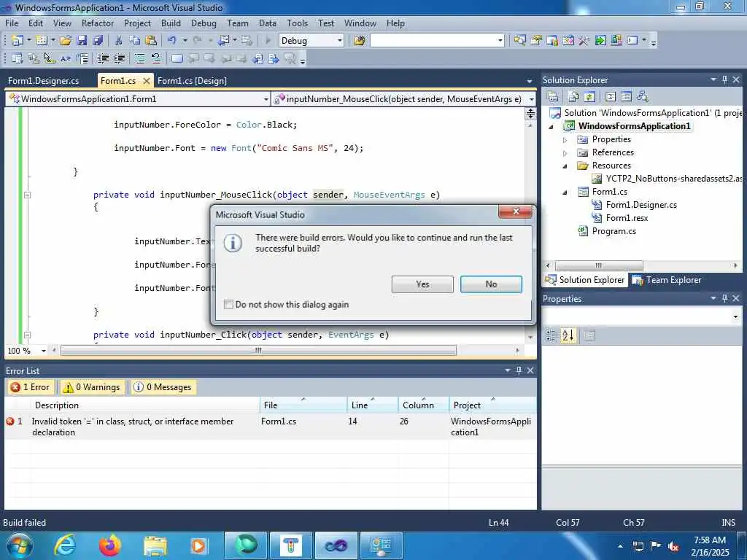Open the Properties Window toolbar icon
The image size is (747, 560).
pyautogui.click(x=536, y=41)
